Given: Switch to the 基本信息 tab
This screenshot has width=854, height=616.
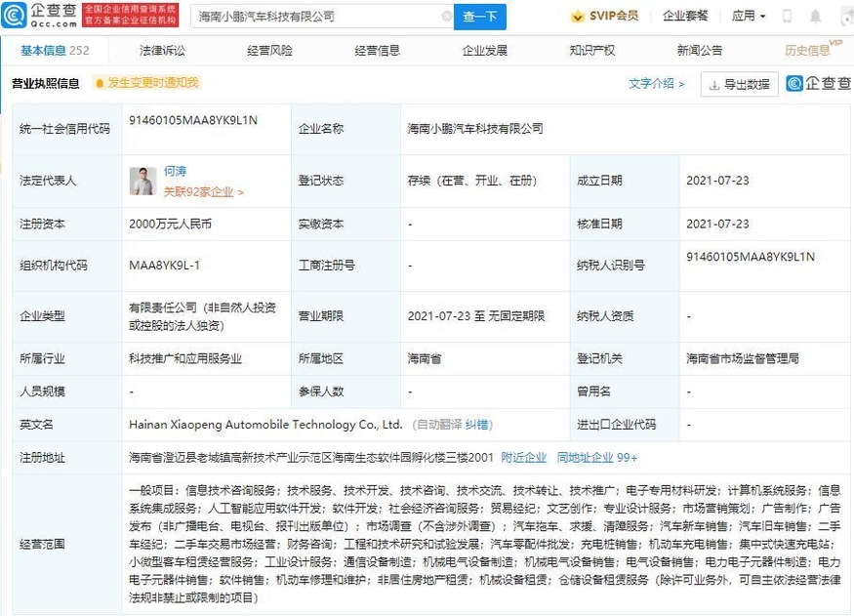Looking at the screenshot, I should coord(55,51).
